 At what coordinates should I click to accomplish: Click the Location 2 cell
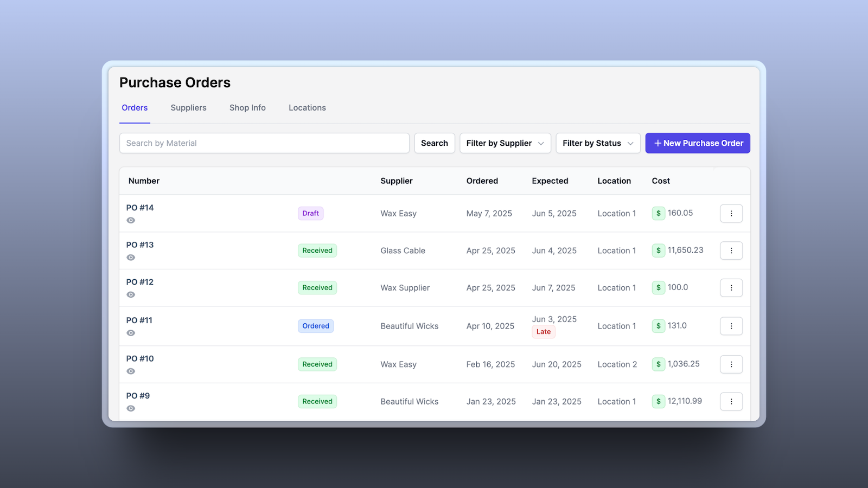617,364
